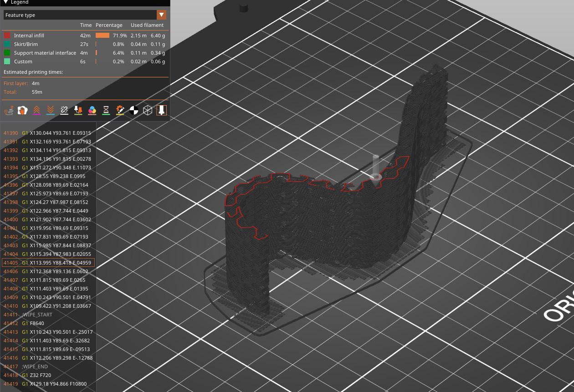The width and height of the screenshot is (574, 392).
Task: Select G-code line 41414
Action: (48, 341)
